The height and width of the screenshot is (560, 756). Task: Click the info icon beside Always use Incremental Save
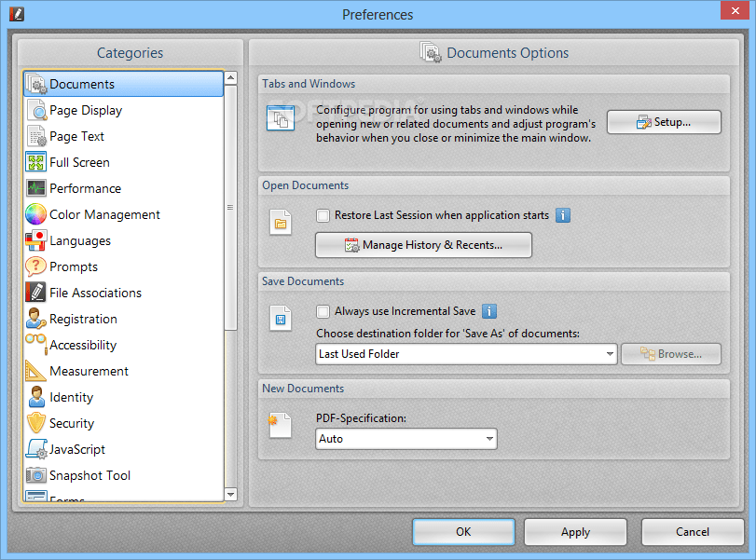click(489, 311)
